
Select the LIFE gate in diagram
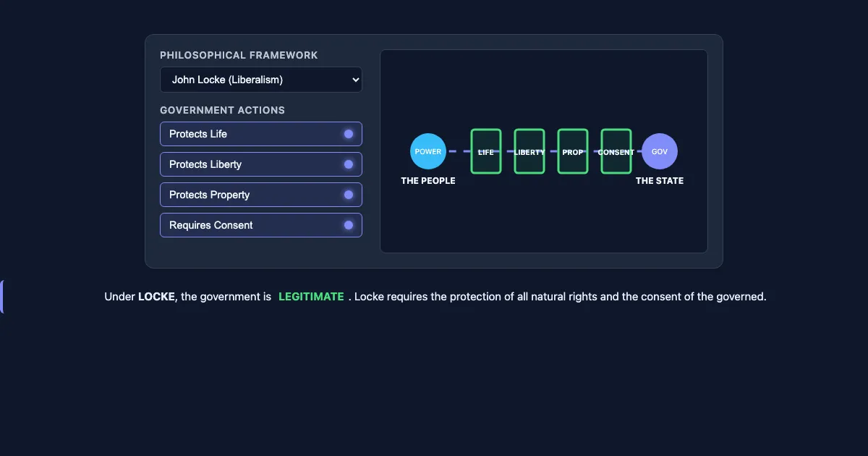[x=486, y=151]
